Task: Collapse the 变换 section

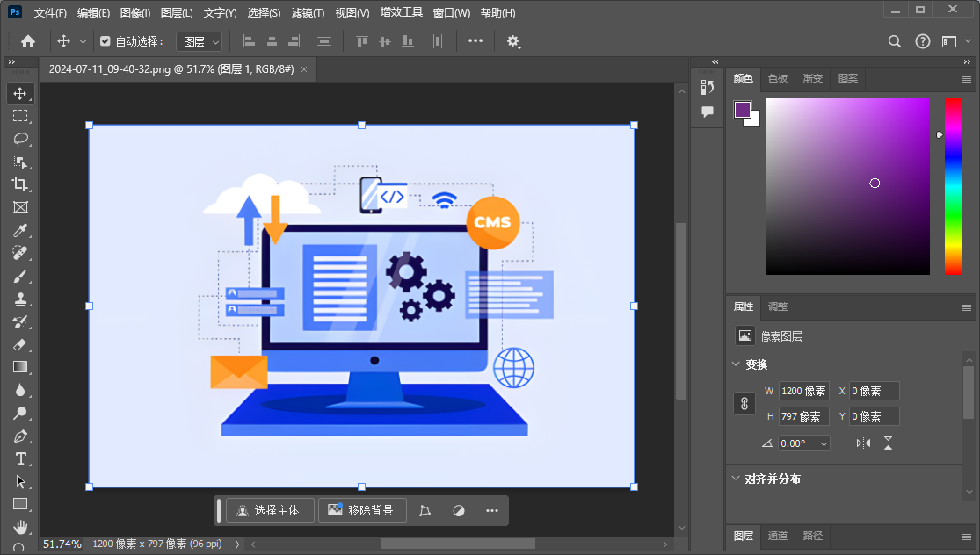Action: pos(736,364)
